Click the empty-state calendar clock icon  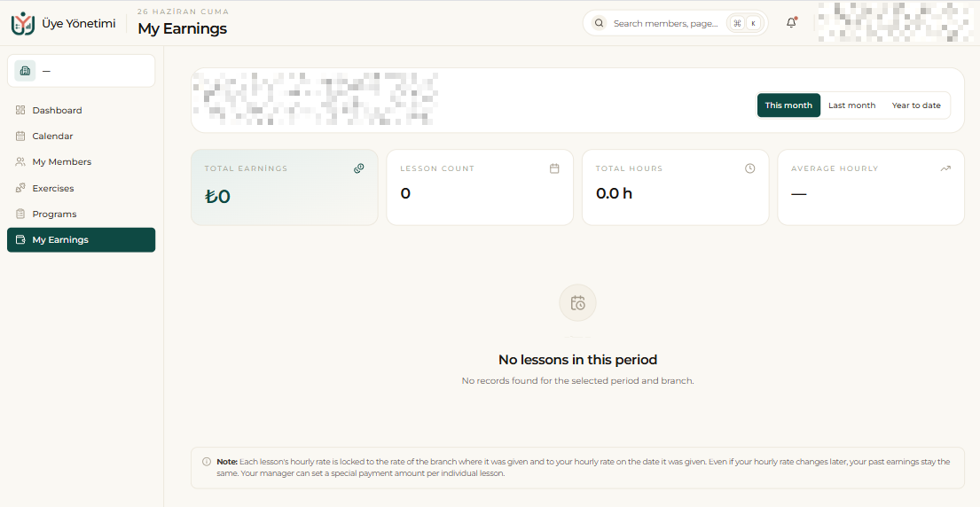pos(577,303)
